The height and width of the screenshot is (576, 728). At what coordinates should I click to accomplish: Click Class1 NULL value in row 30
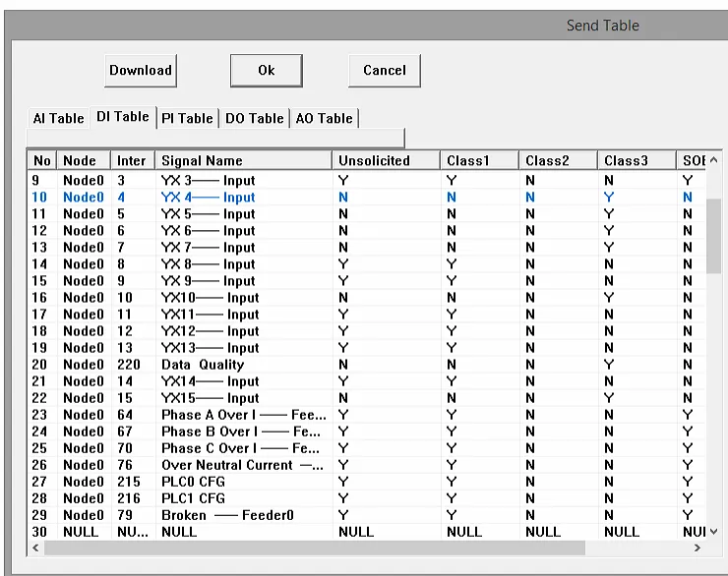[464, 532]
